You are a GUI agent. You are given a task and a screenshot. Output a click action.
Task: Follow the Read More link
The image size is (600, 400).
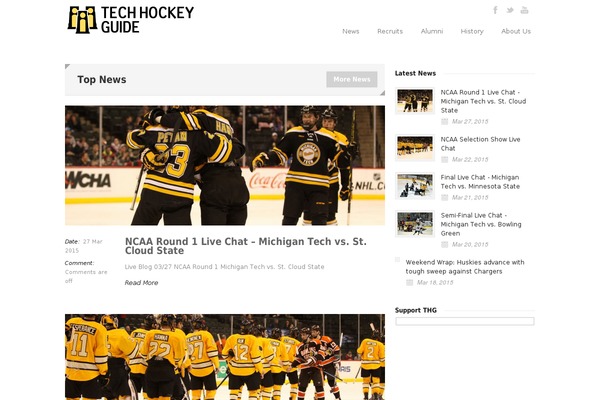click(x=141, y=283)
